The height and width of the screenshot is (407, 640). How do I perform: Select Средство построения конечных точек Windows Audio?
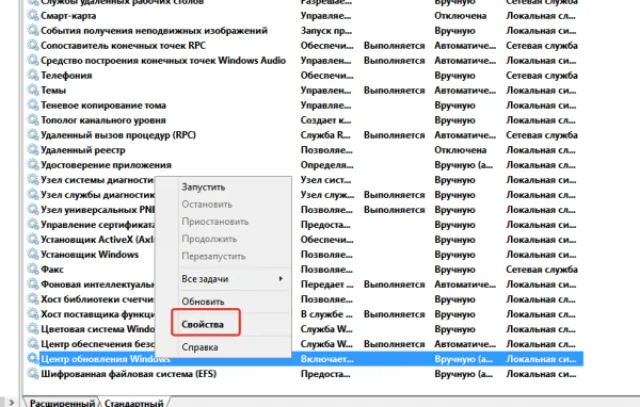(x=163, y=60)
